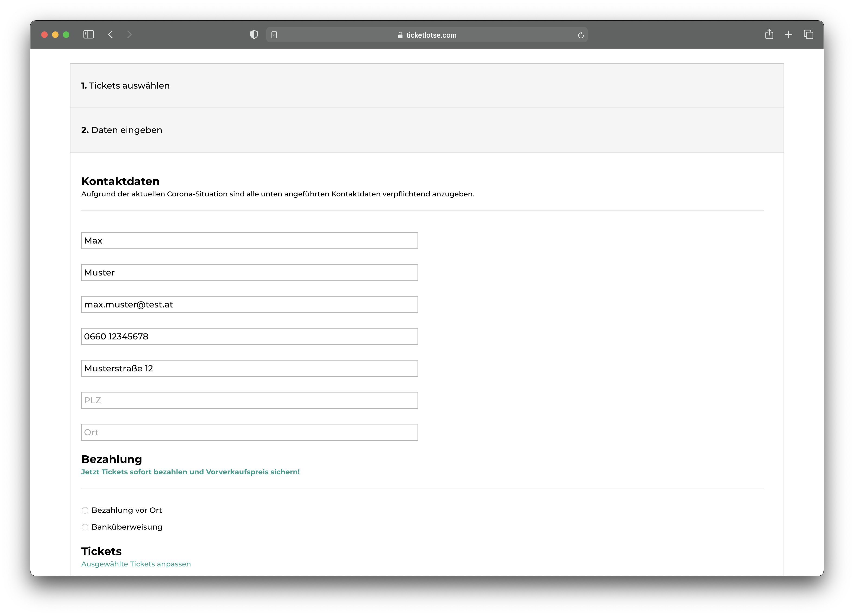
Task: Open Ausgewählte Tickets anpassen link
Action: point(136,564)
